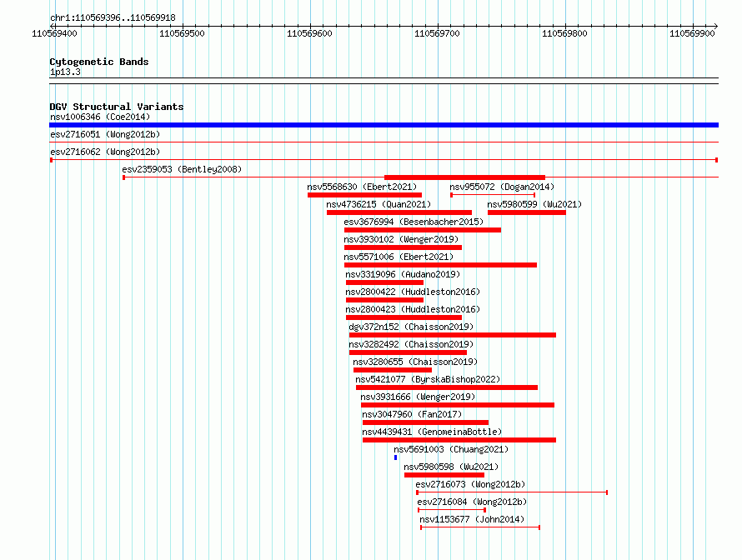Open the nsv3047960 (Fan2017) variant
The height and width of the screenshot is (560, 742).
[412, 414]
